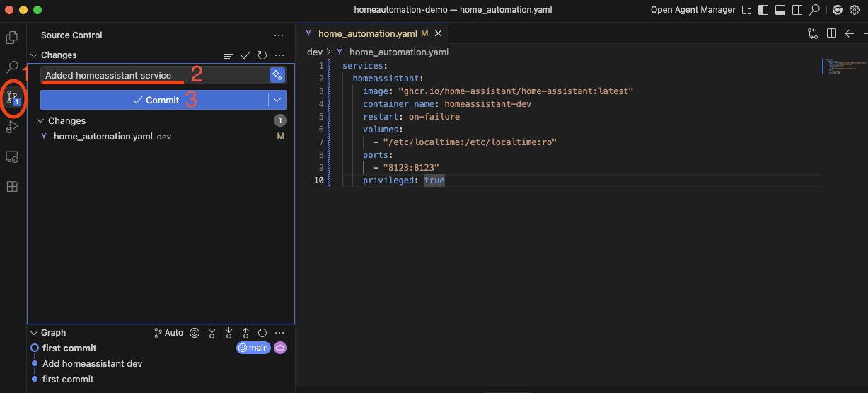Toggle the bottom panel visibility
This screenshot has height=393, width=868.
pyautogui.click(x=781, y=10)
